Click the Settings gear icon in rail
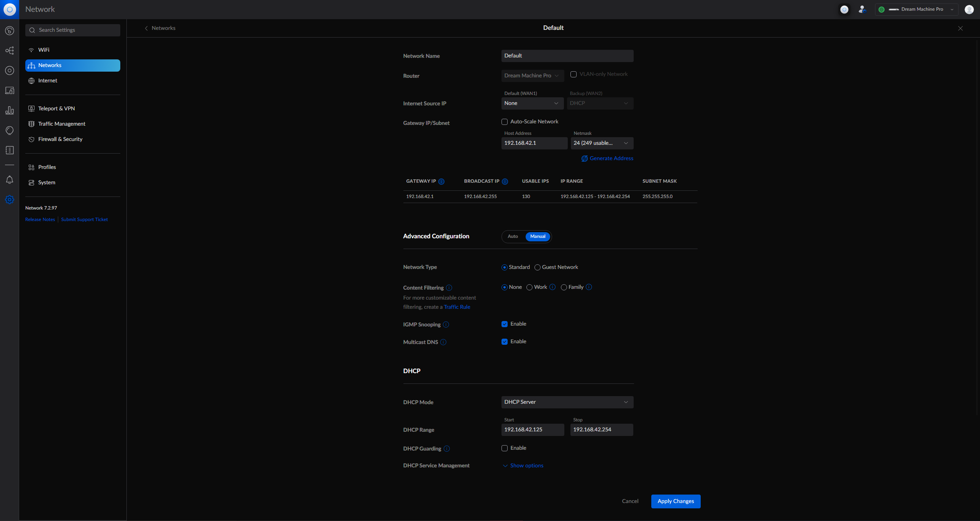The width and height of the screenshot is (980, 521). click(10, 200)
